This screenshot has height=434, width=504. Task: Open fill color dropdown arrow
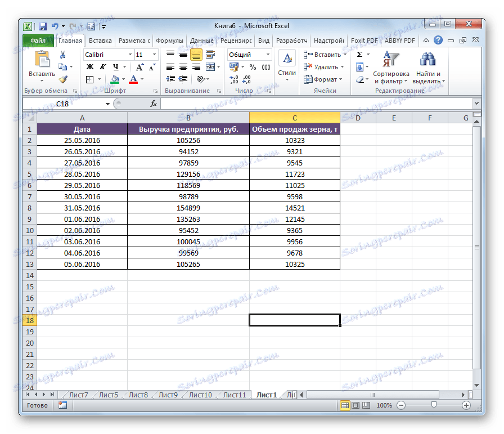[x=123, y=79]
